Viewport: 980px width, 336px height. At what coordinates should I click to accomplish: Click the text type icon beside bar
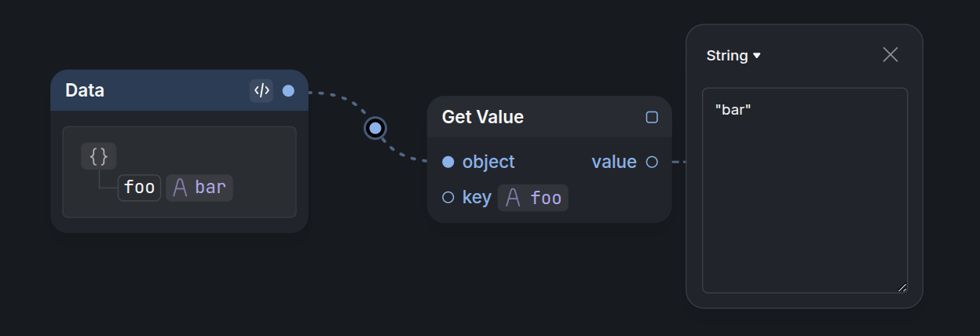(180, 188)
